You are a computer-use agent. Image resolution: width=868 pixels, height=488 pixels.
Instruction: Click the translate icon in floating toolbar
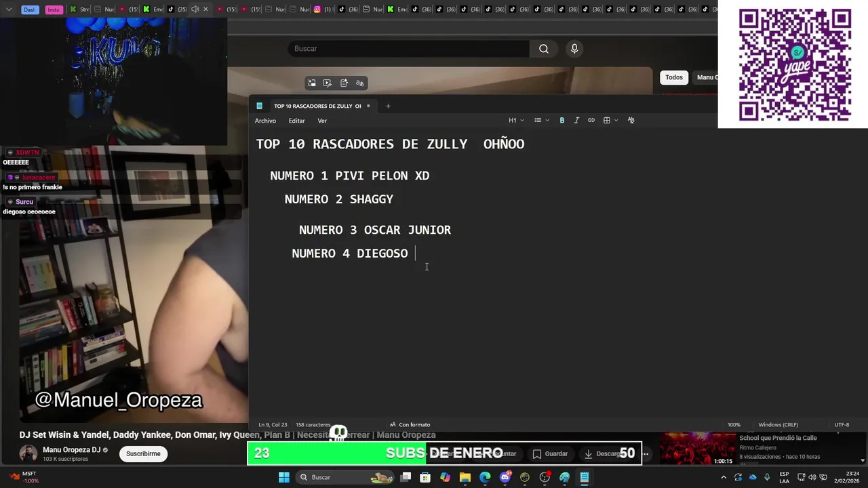pyautogui.click(x=360, y=83)
